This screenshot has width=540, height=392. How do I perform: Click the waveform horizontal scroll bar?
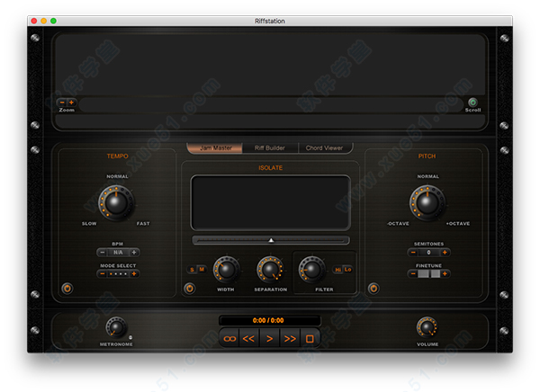pos(272,104)
